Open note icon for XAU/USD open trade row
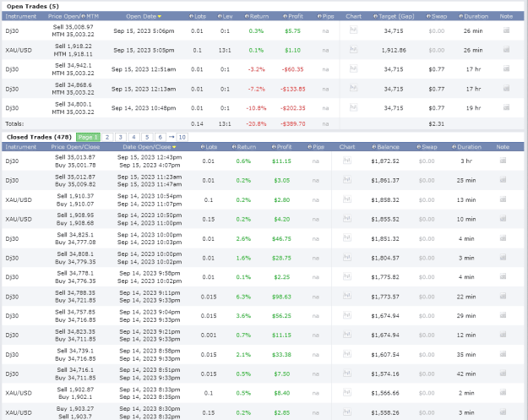 pyautogui.click(x=506, y=50)
